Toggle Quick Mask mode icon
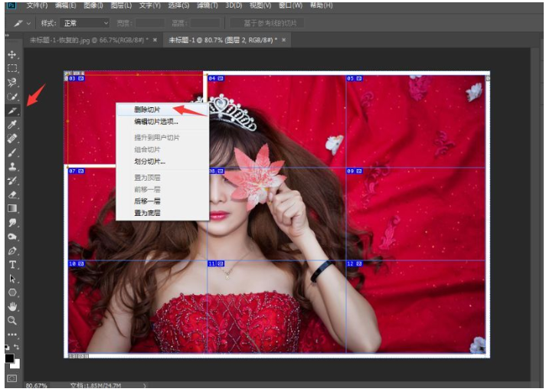This screenshot has height=392, width=546. click(x=11, y=378)
